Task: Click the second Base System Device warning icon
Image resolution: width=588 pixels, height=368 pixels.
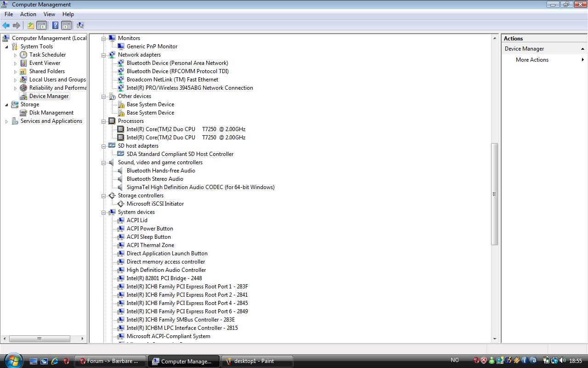Action: [x=121, y=113]
